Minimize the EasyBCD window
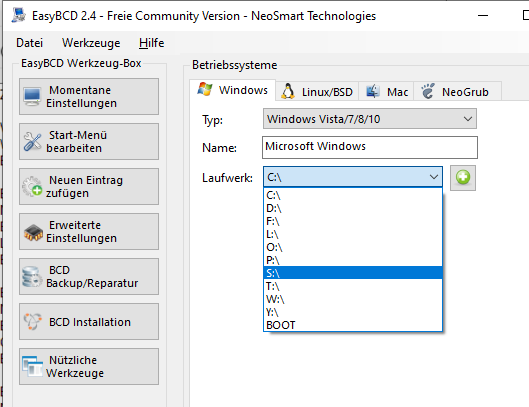The width and height of the screenshot is (529, 407). pyautogui.click(x=483, y=16)
